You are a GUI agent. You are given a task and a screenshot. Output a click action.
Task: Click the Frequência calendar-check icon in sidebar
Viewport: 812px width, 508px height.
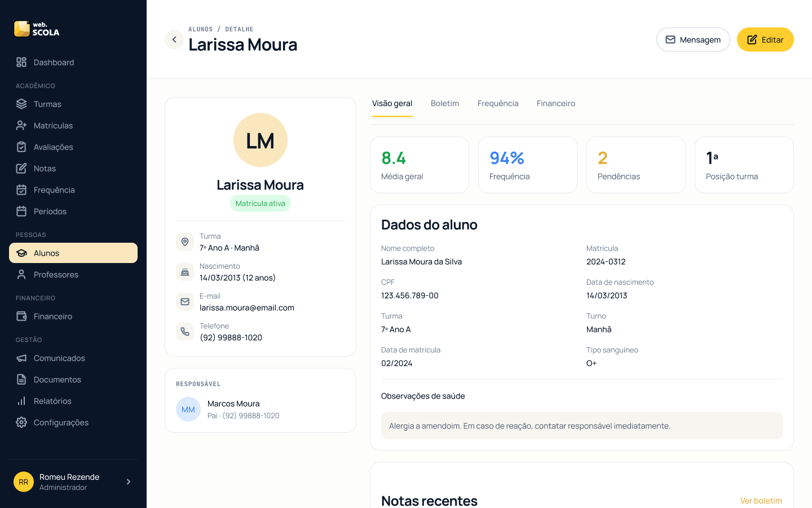point(21,190)
